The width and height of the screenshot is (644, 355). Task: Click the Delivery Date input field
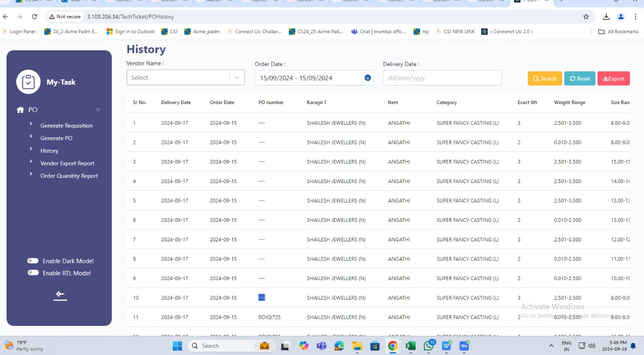click(442, 78)
